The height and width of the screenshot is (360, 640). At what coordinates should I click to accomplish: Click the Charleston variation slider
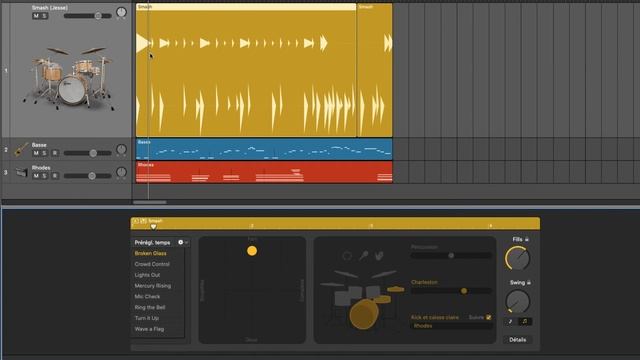tap(451, 291)
